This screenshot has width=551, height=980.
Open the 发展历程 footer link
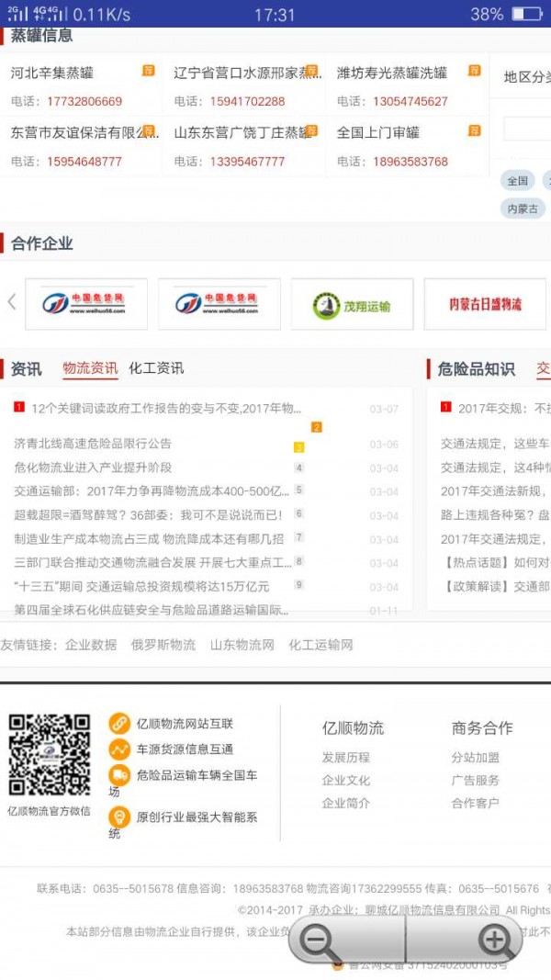(346, 758)
